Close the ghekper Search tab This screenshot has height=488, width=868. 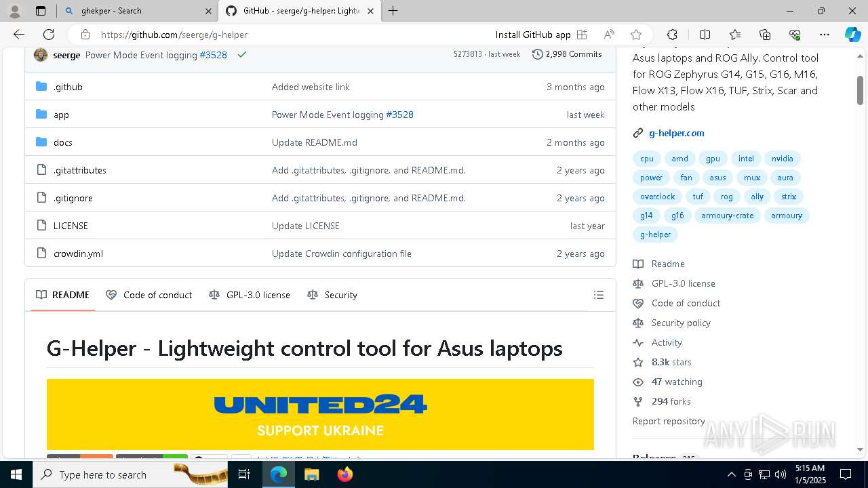point(208,11)
